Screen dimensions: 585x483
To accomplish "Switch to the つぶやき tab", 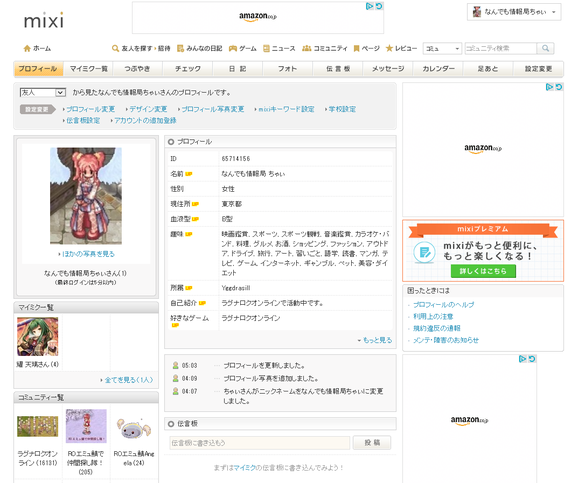I will coord(137,69).
